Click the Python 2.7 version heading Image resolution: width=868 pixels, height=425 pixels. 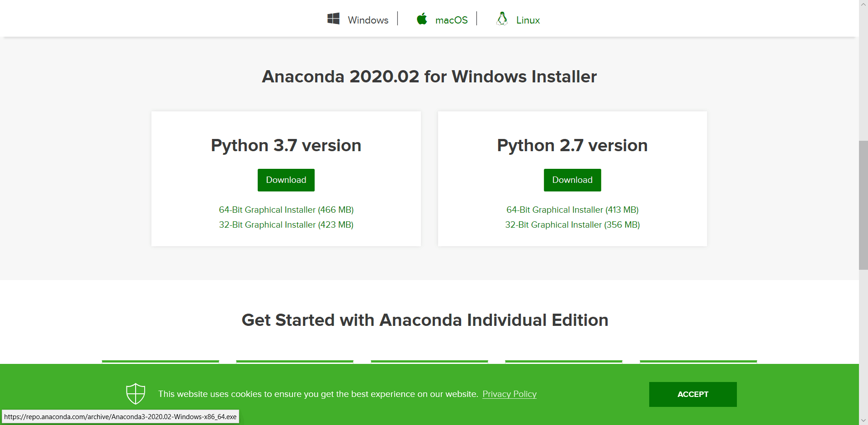coord(572,145)
